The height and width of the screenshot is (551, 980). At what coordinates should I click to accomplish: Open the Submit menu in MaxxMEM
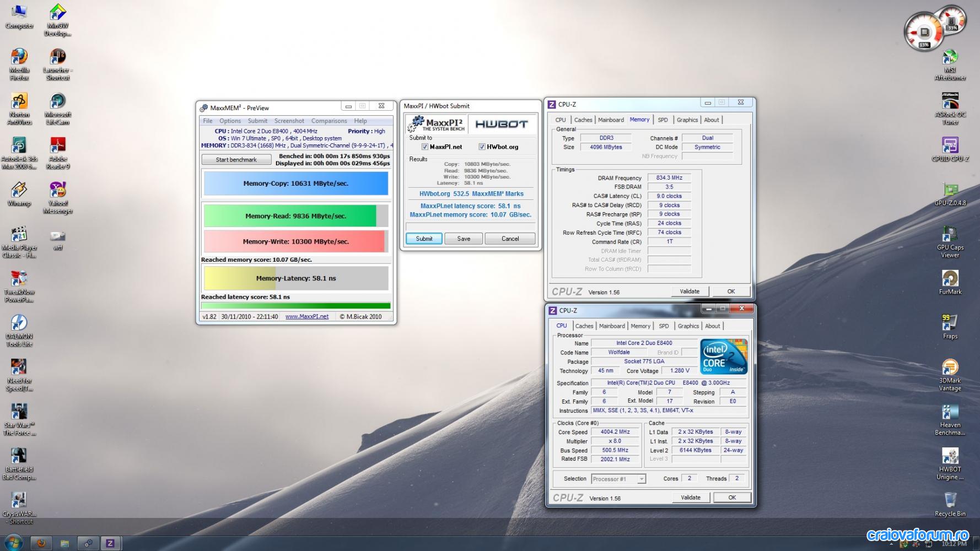click(257, 121)
